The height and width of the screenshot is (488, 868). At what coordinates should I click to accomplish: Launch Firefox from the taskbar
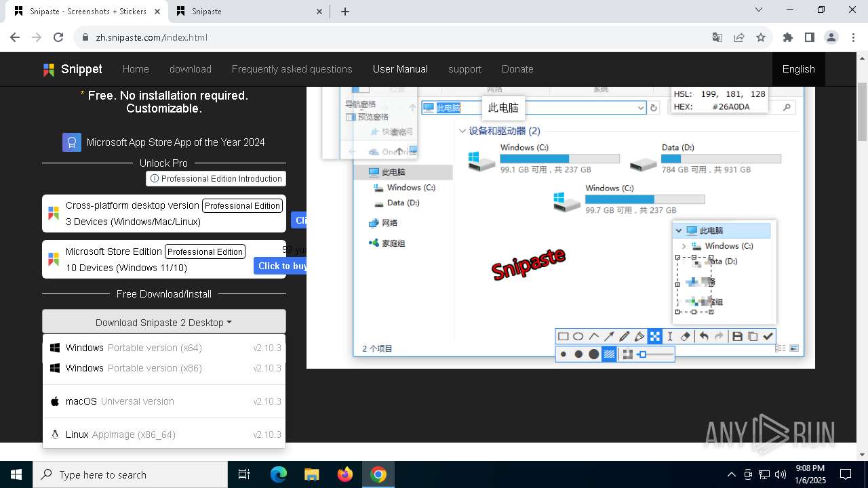345,474
